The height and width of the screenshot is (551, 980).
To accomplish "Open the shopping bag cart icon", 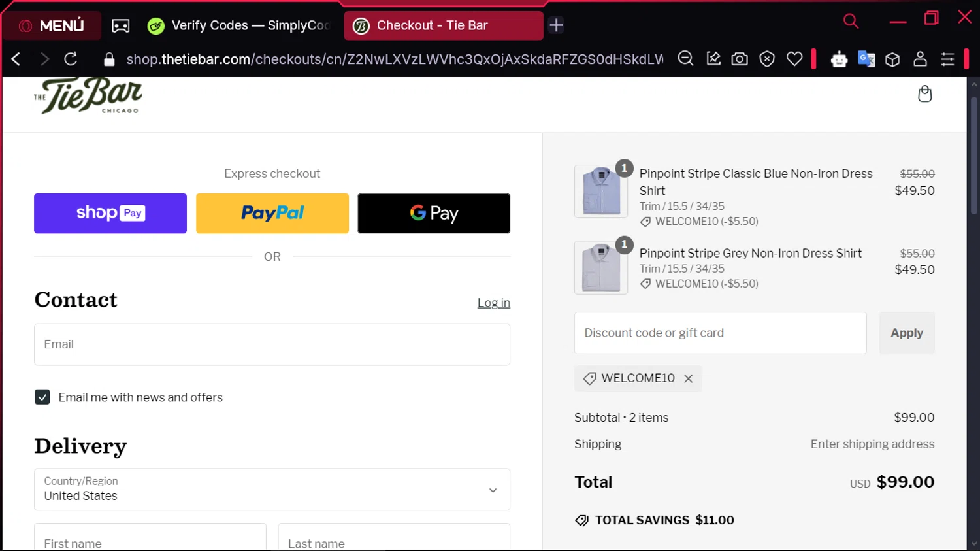I will pos(924,94).
